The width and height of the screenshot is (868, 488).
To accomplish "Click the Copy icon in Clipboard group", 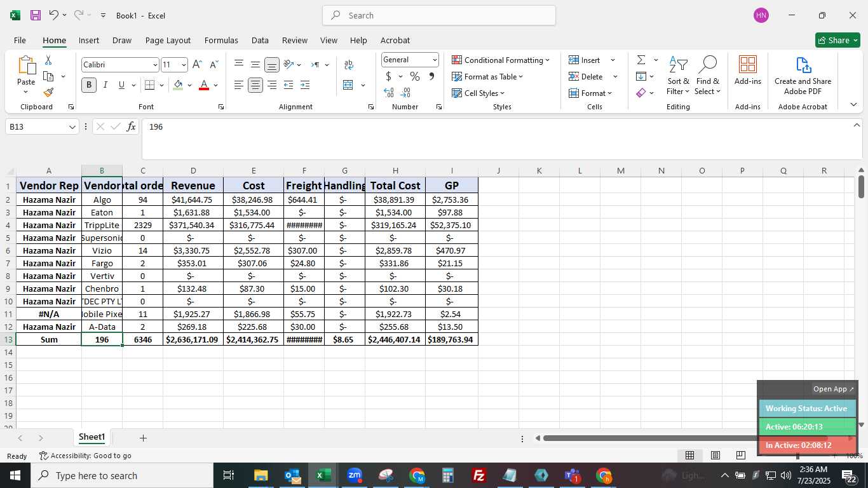I will coord(48,76).
